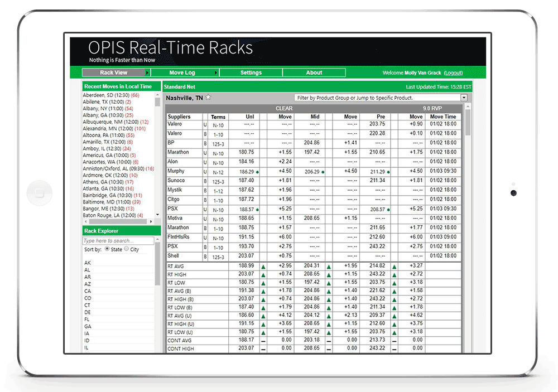Click the Unl column header
The image size is (558, 392).
pos(250,117)
